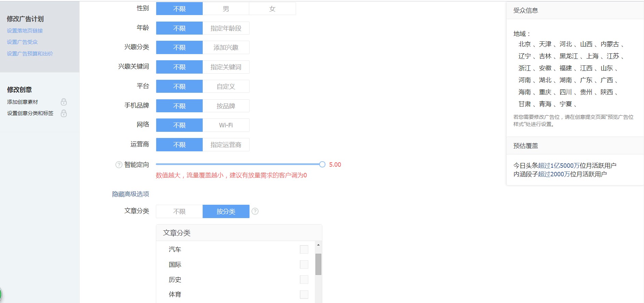Collapse options via 隐藏高级选项

tap(131, 194)
